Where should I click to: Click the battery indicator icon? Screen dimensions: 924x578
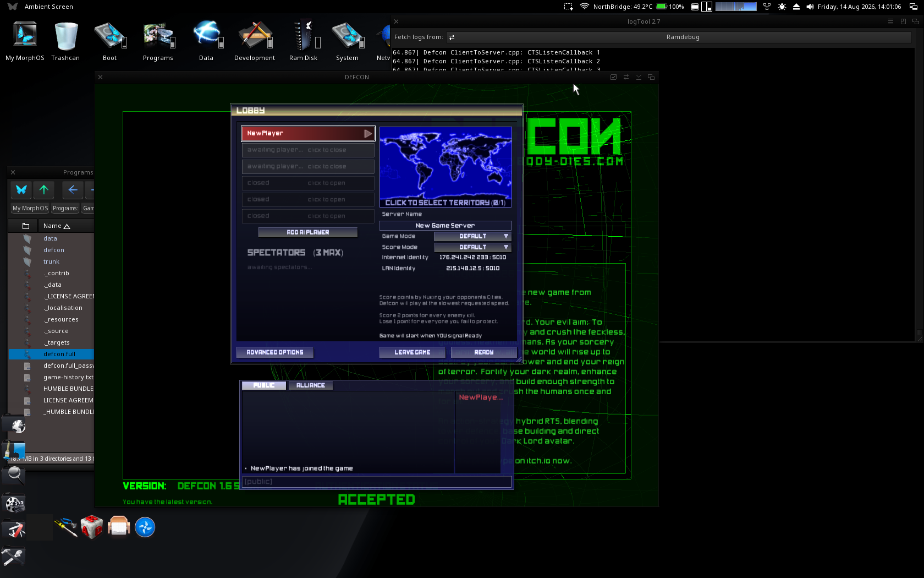662,7
